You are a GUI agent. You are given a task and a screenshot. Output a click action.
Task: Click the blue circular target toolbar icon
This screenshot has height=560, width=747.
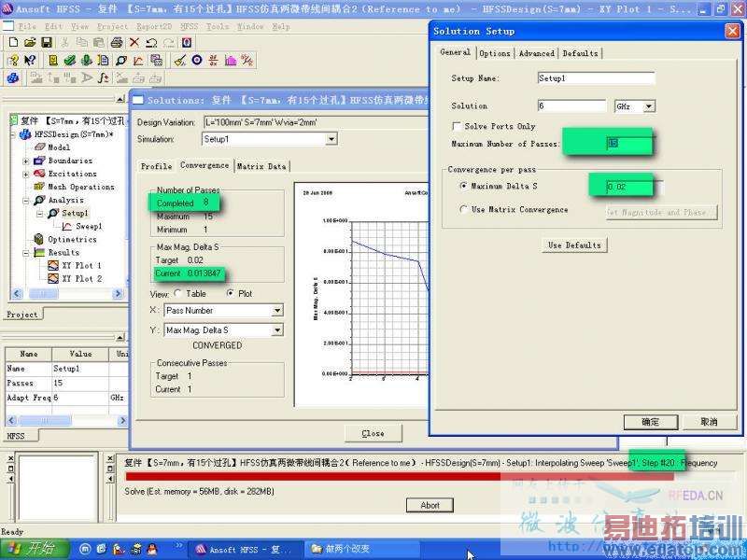pyautogui.click(x=197, y=60)
